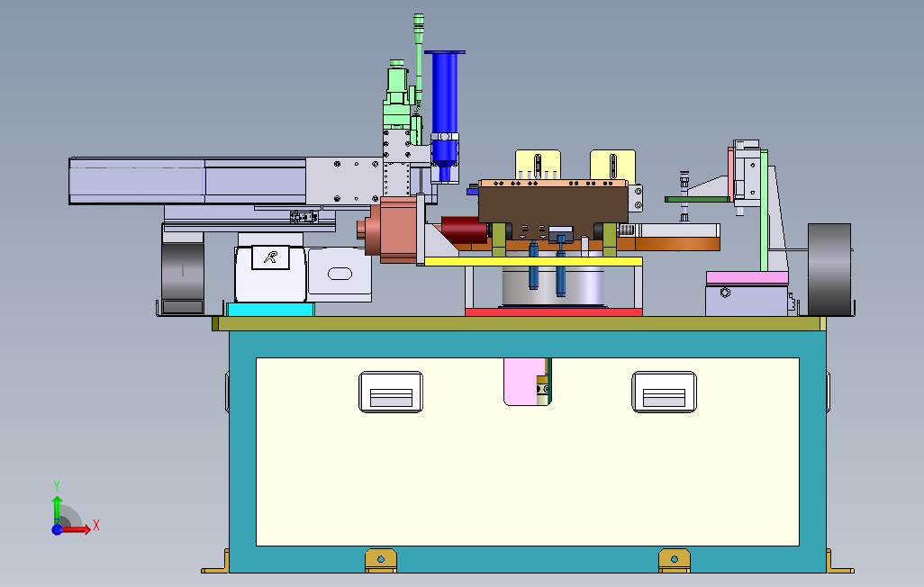Screen dimensions: 924x587
Task: Click the blue origin sphere of triad
Action: click(57, 529)
